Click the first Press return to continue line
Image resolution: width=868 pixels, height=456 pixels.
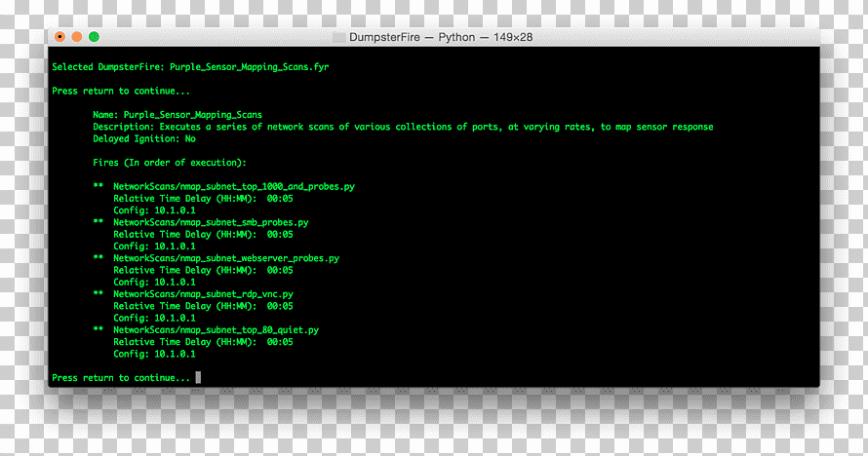[x=121, y=92]
